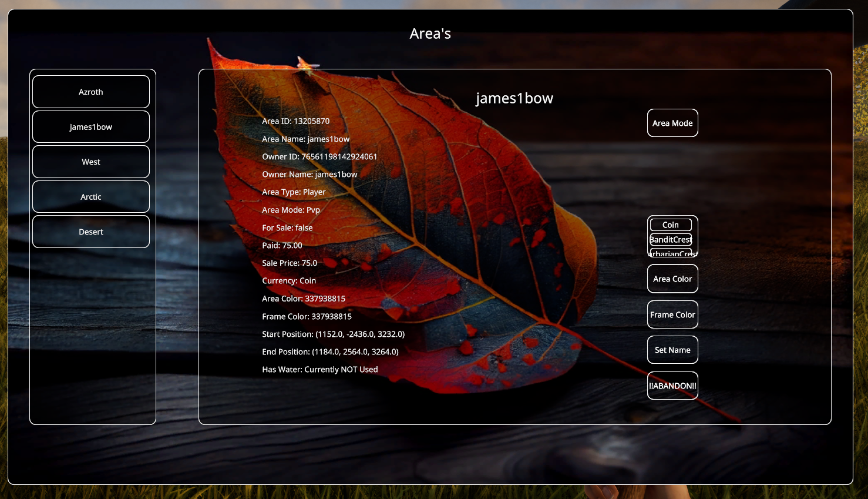Select the Azroth area in the list

[x=91, y=92]
